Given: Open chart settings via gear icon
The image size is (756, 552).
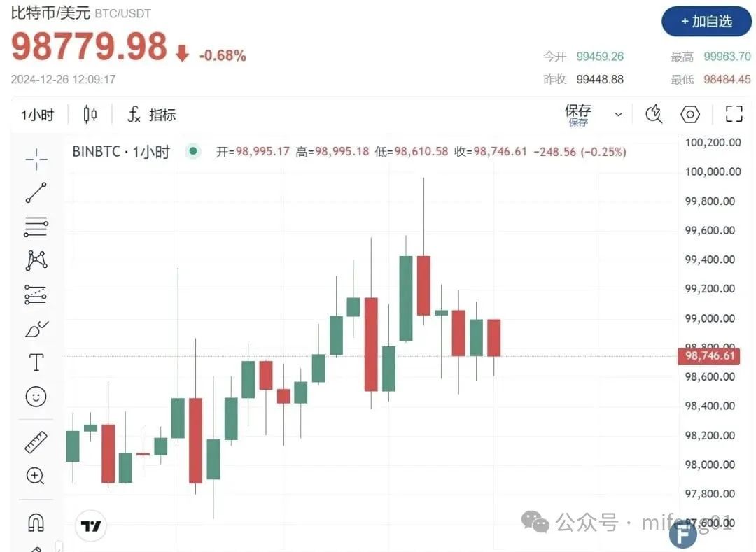Looking at the screenshot, I should click(x=690, y=113).
